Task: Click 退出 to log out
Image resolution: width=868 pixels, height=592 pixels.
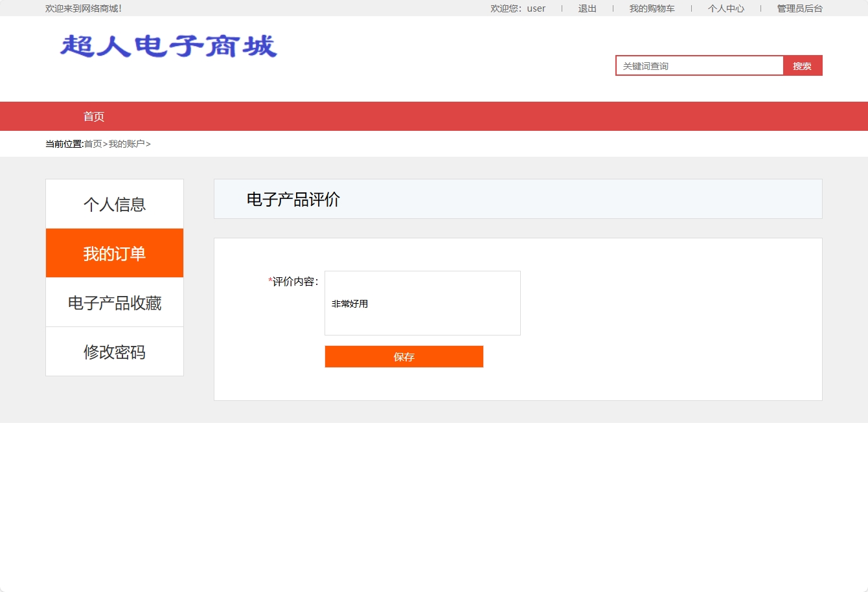Action: point(586,8)
